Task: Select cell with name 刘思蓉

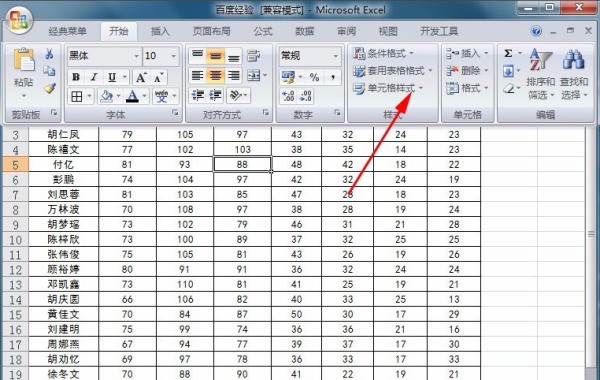Action: [x=64, y=194]
